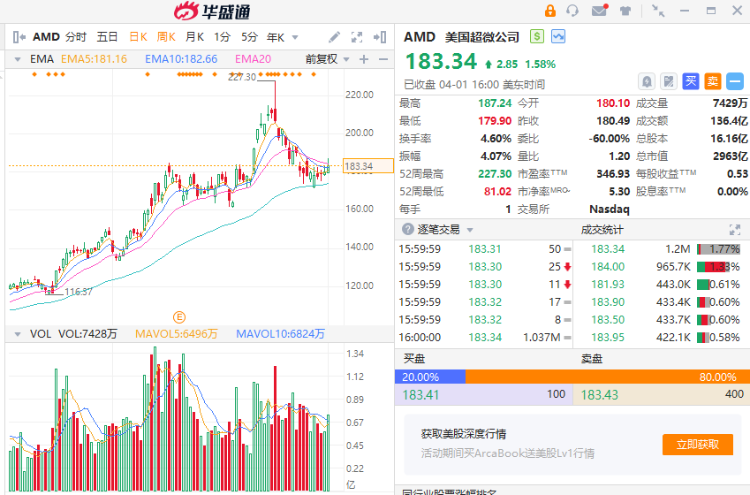Switch to 分时 chart tab
This screenshot has width=750, height=495.
(x=76, y=37)
